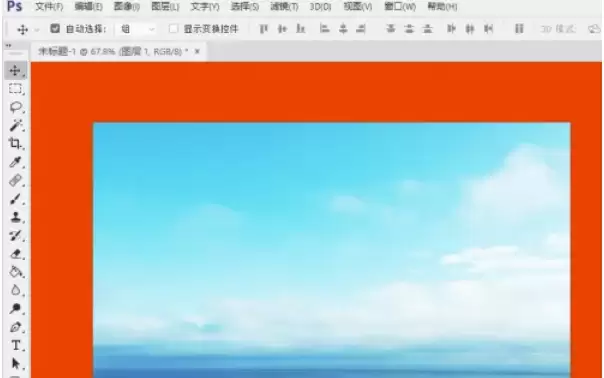Viewport: 604px width, 378px height.
Task: Toggle the 自动选择 checkbox
Action: click(55, 28)
